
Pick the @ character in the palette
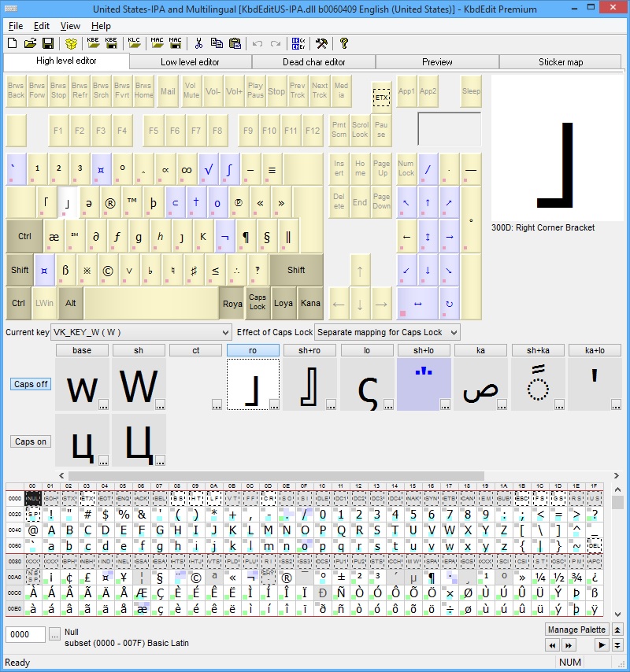[x=33, y=530]
